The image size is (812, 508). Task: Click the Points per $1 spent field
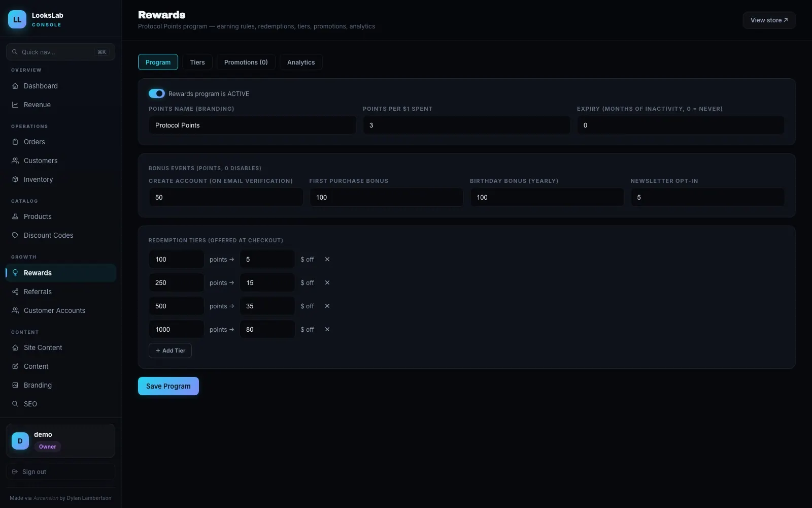(466, 125)
